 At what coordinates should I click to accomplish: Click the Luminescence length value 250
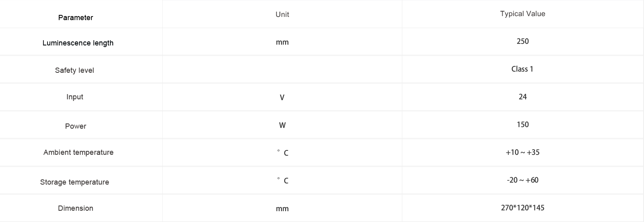pyautogui.click(x=522, y=41)
